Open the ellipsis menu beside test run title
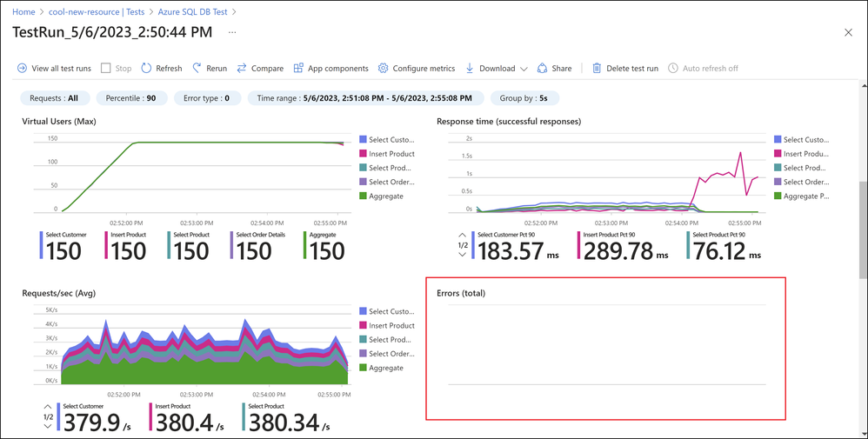This screenshot has width=868, height=439. coord(232,32)
